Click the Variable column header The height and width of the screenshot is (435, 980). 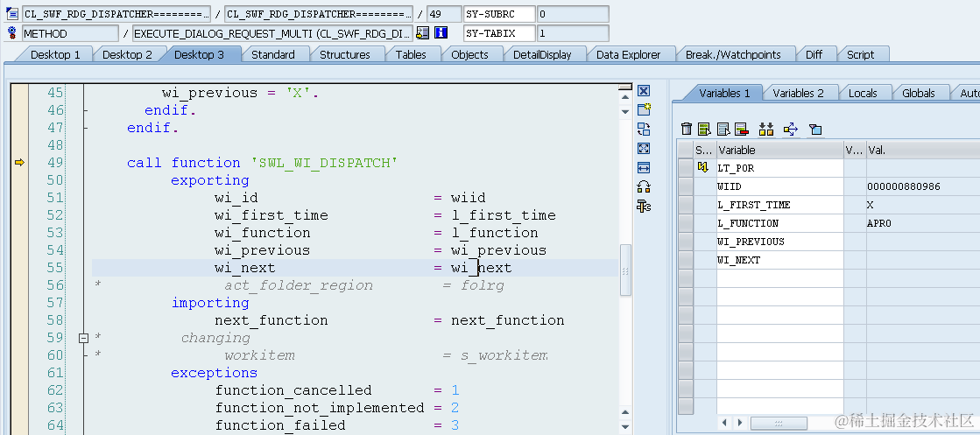tap(779, 150)
